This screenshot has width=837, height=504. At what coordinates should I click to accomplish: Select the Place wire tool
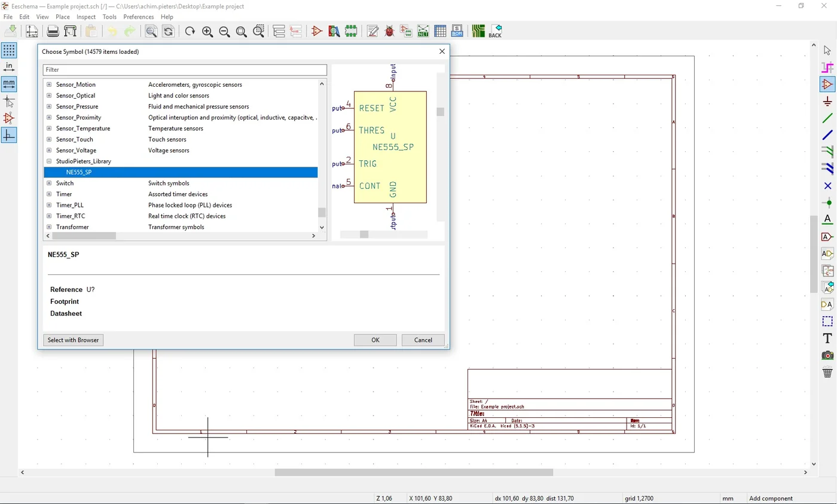(x=827, y=118)
